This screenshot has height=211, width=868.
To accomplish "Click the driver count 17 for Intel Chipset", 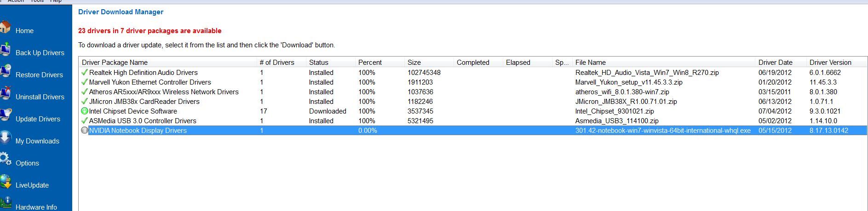I will [x=264, y=111].
